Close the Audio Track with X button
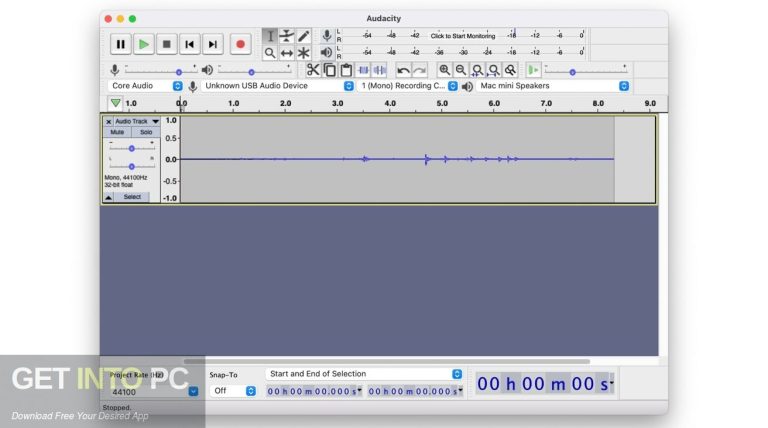 (x=108, y=121)
